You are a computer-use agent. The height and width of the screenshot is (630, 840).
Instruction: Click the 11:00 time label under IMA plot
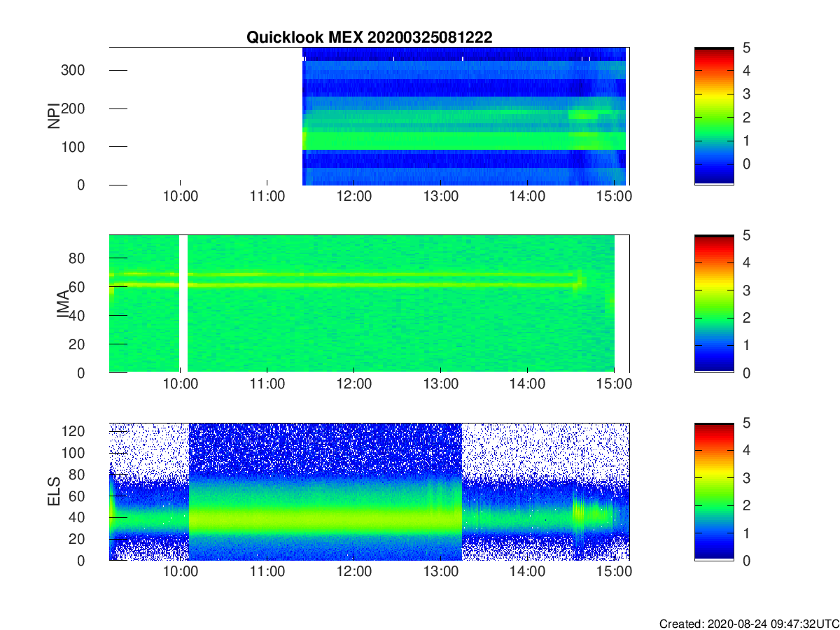[x=267, y=384]
